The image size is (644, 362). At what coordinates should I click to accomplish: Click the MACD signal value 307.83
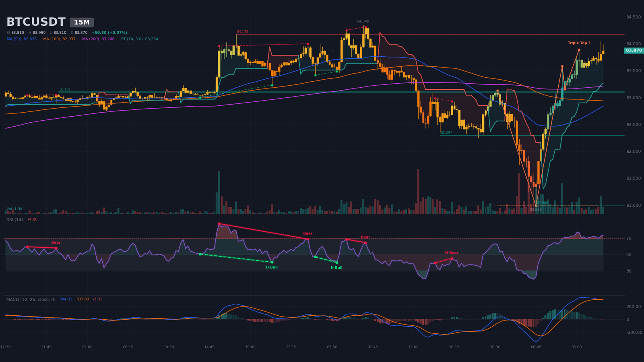[83, 299]
